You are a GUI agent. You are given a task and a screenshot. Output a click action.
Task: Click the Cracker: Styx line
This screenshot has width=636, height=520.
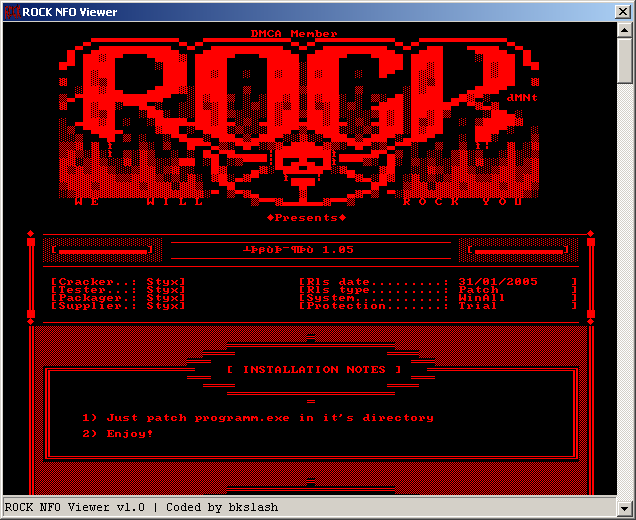[x=118, y=282]
